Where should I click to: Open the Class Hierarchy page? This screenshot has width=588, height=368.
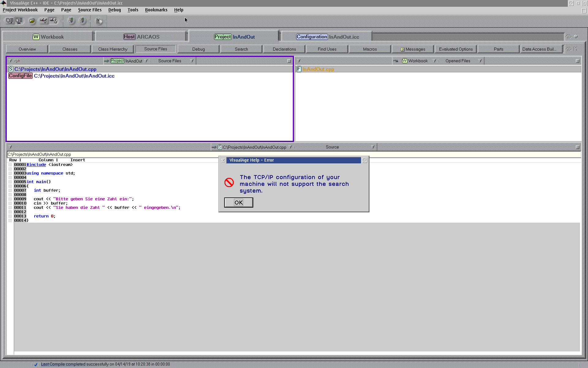coord(113,49)
